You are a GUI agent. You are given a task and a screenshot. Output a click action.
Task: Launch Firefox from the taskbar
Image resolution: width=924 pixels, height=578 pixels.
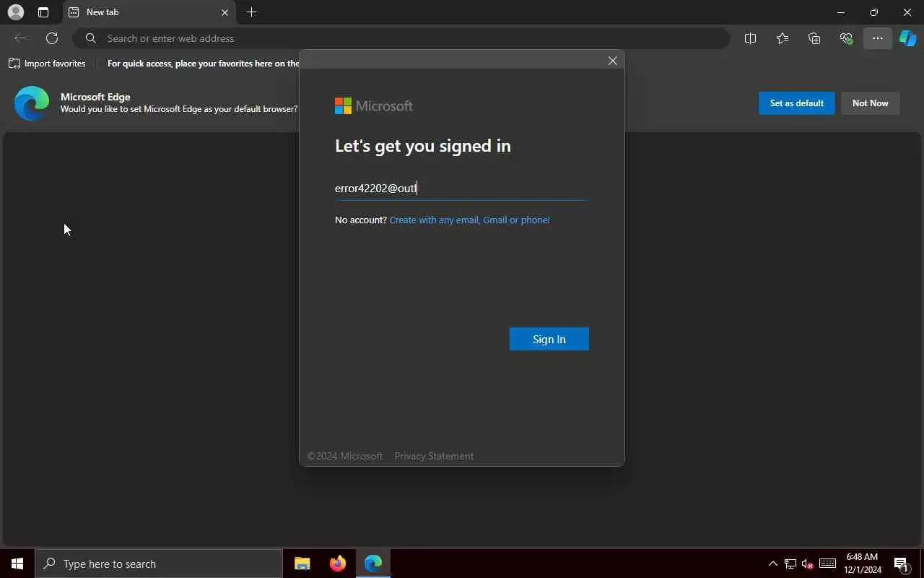point(337,564)
